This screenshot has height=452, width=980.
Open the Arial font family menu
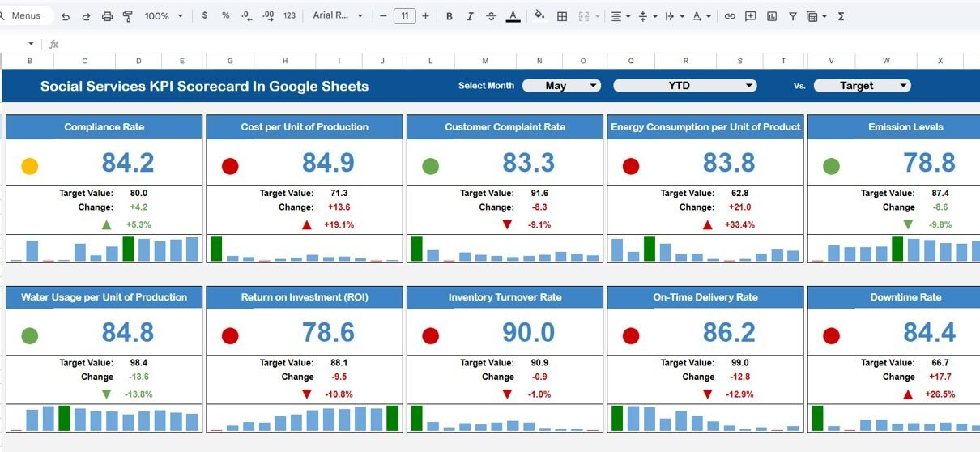tap(338, 16)
